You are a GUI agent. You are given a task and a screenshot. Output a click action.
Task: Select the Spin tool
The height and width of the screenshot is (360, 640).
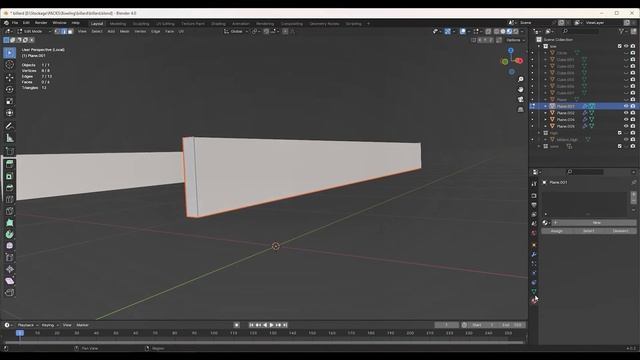(9, 234)
